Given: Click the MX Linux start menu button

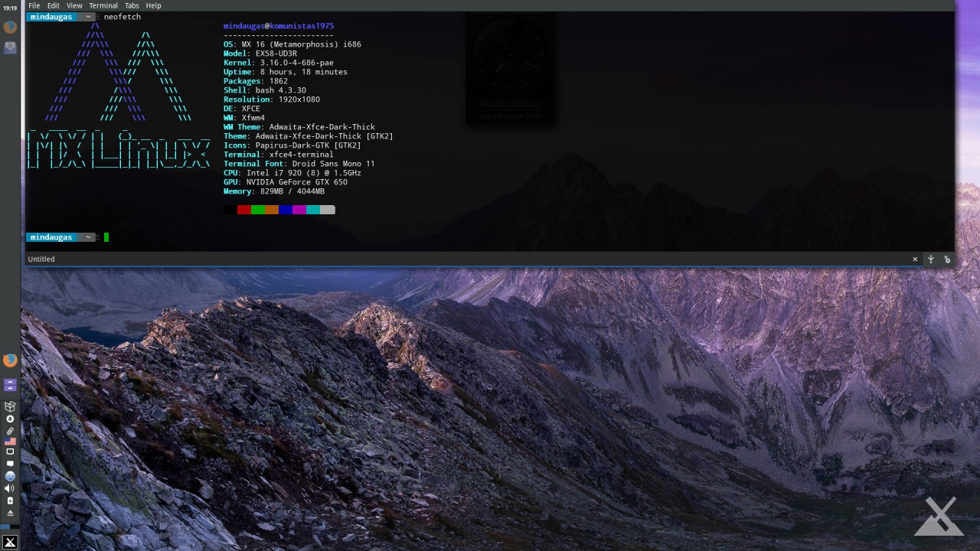Looking at the screenshot, I should 10,542.
